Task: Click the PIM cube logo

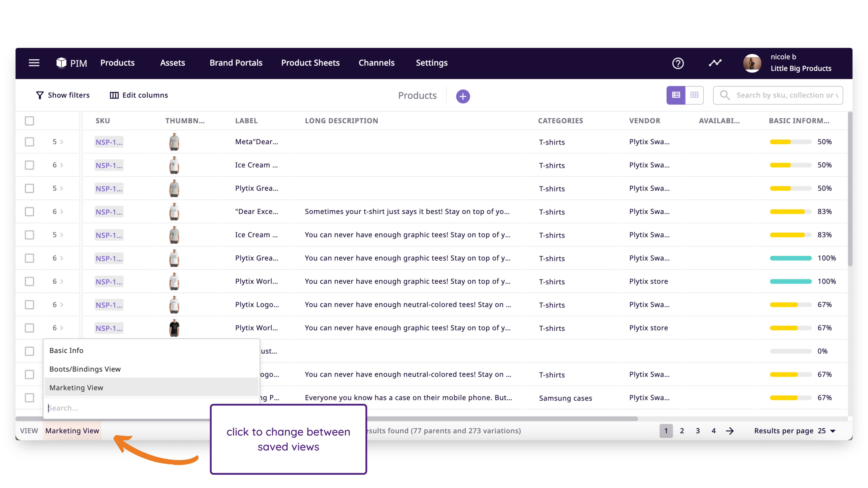Action: 61,63
